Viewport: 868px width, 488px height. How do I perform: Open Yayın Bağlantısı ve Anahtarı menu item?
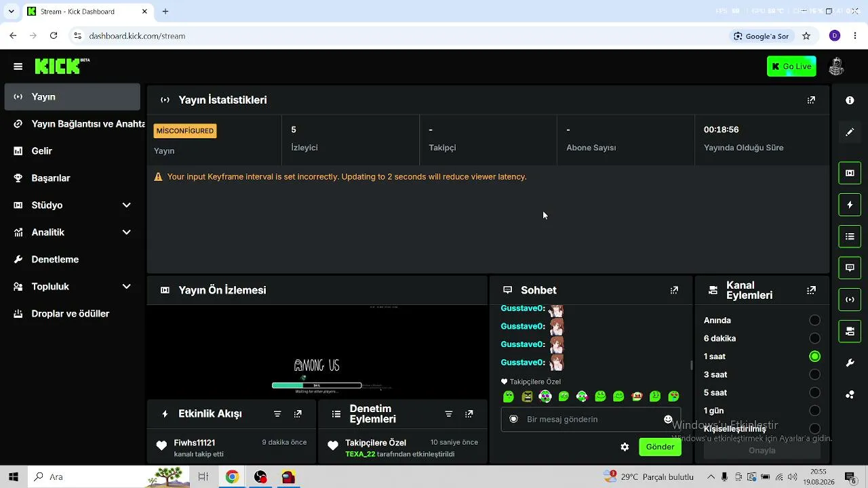pos(73,124)
